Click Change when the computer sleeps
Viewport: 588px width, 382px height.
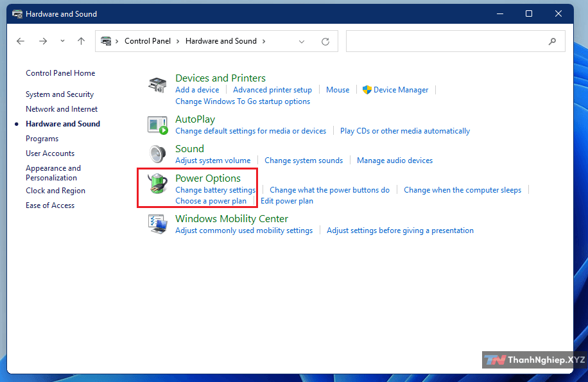point(462,190)
